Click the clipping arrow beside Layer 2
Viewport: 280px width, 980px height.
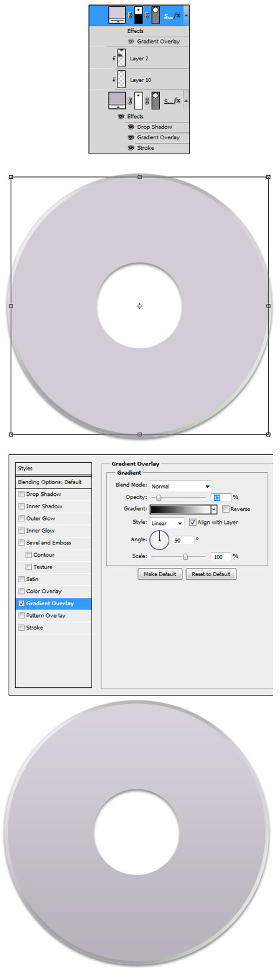114,58
